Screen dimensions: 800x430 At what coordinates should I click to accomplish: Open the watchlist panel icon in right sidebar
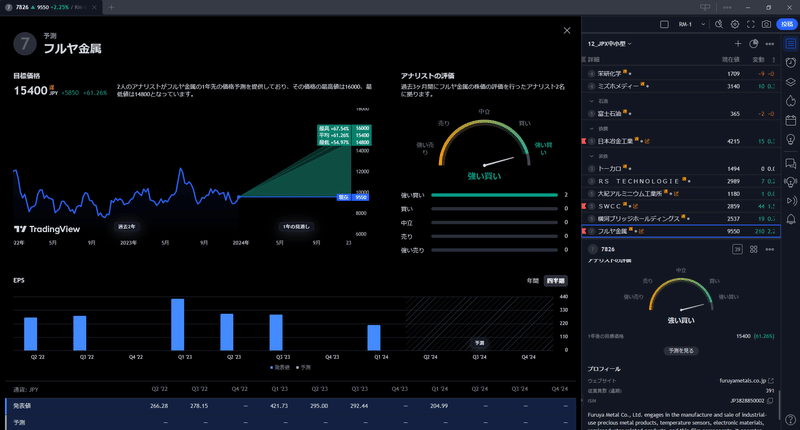pyautogui.click(x=790, y=44)
